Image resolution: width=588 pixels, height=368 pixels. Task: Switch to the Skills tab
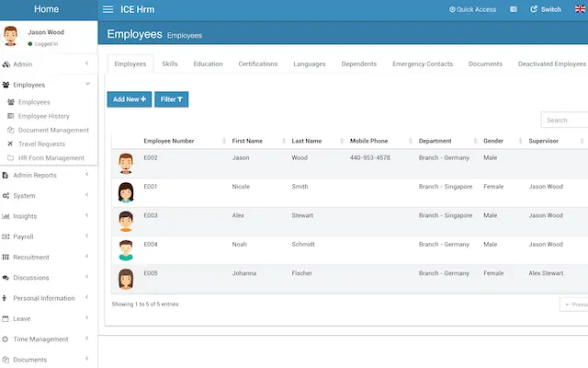click(x=170, y=64)
